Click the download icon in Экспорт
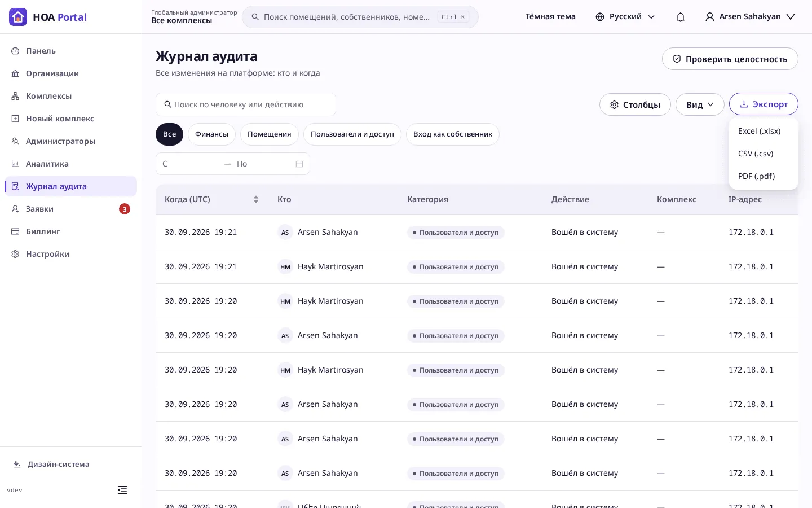 [x=744, y=104]
